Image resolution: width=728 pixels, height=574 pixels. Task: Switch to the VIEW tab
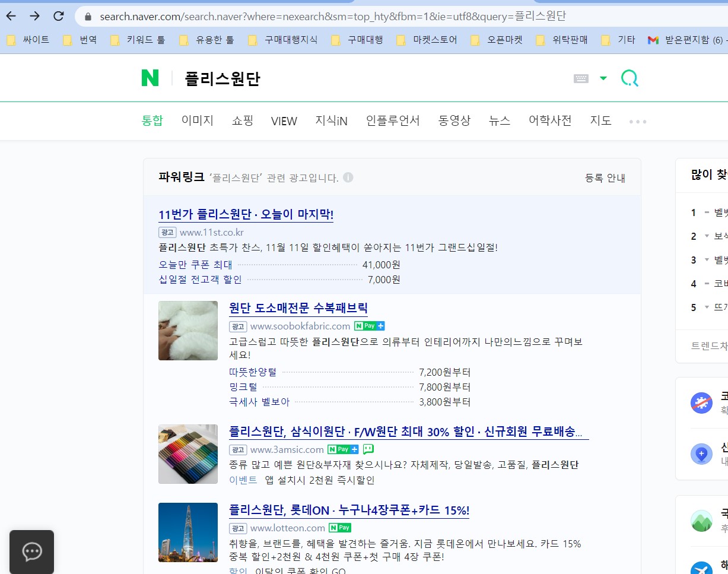(284, 121)
